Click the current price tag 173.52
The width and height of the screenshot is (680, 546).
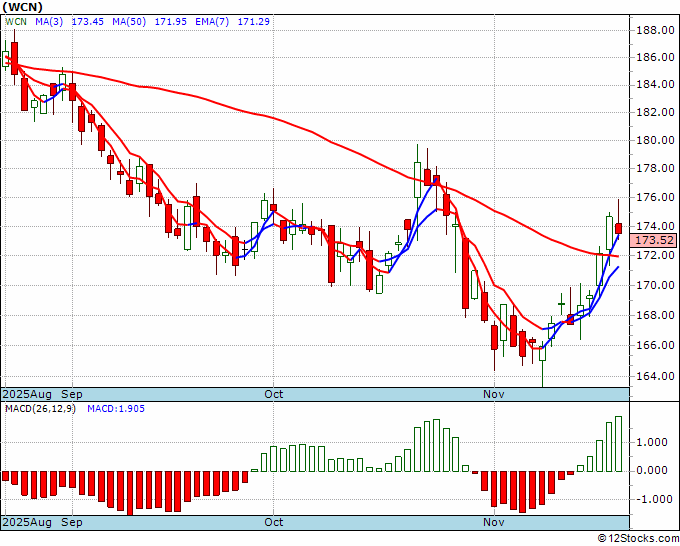[x=653, y=240]
